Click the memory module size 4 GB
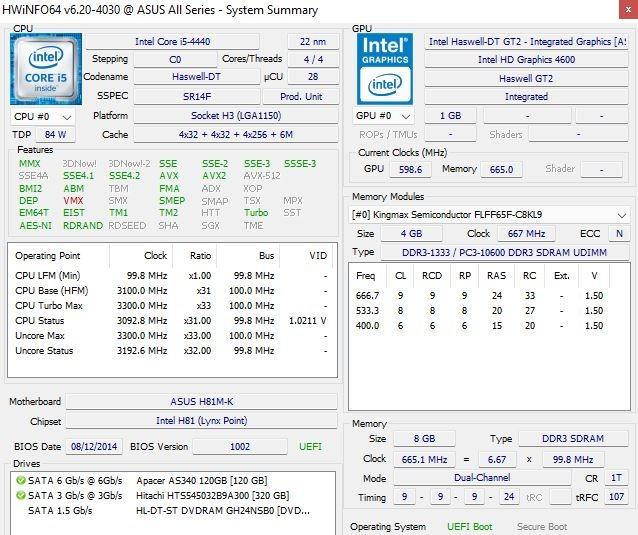Screen dimensions: 638x535 click(411, 234)
